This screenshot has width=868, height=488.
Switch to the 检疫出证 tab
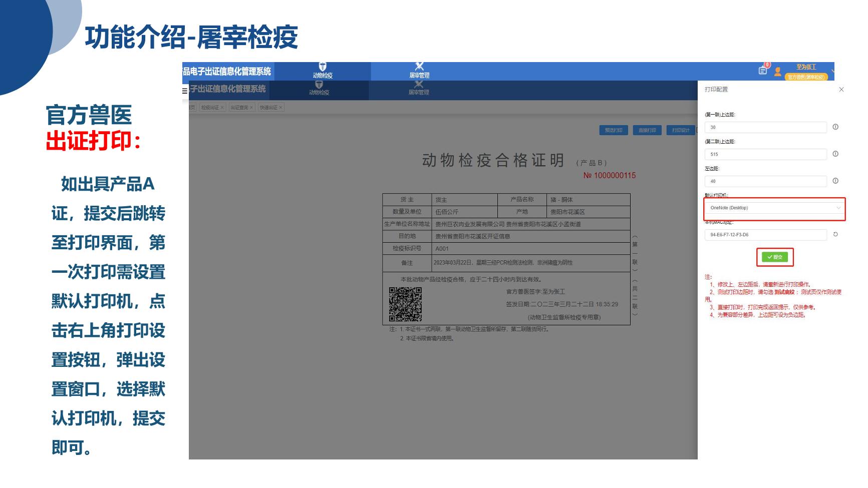coord(210,108)
